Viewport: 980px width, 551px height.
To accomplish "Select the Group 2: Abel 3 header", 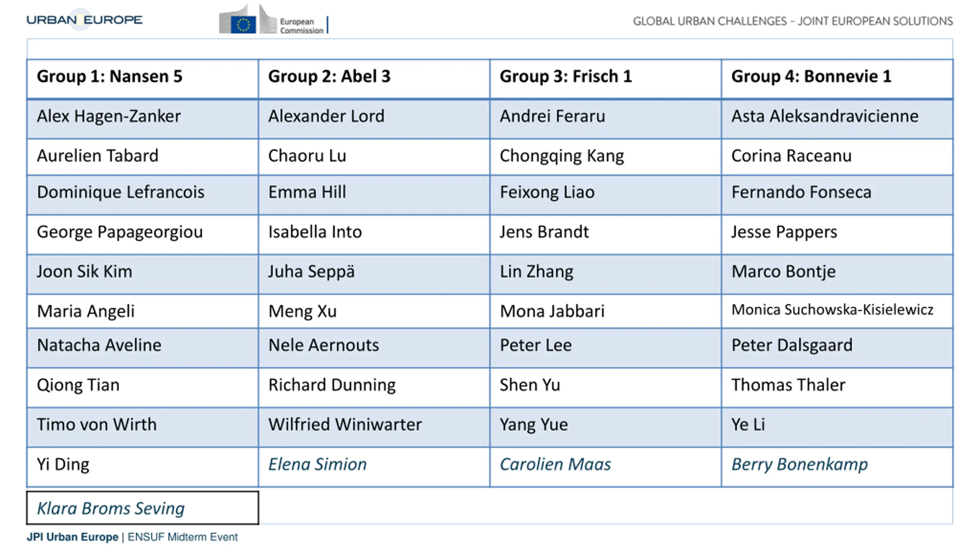I will coord(374,79).
